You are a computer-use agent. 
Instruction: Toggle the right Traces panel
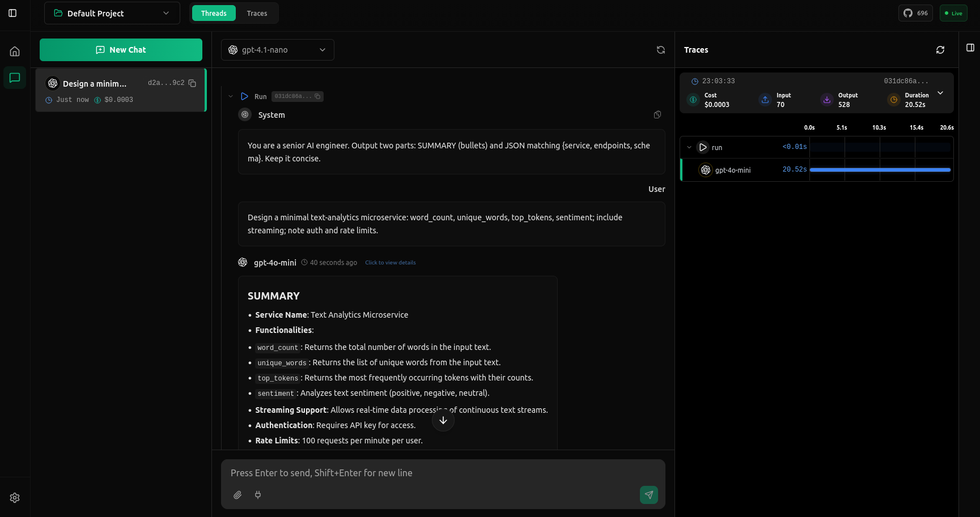click(970, 48)
